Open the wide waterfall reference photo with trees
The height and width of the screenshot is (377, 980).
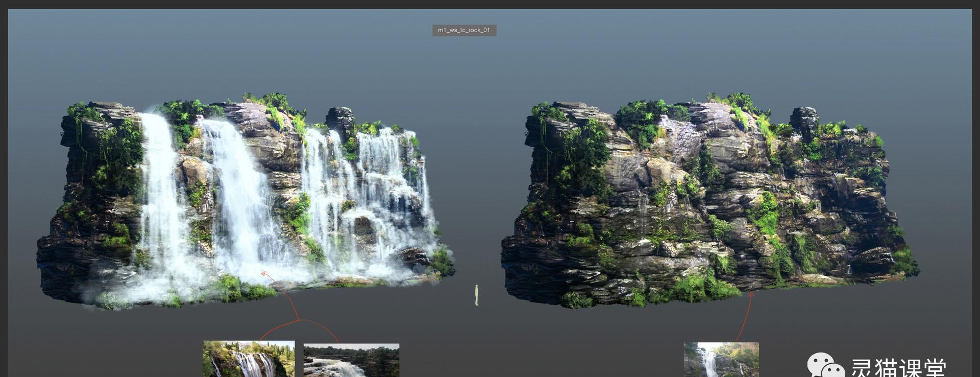249,359
